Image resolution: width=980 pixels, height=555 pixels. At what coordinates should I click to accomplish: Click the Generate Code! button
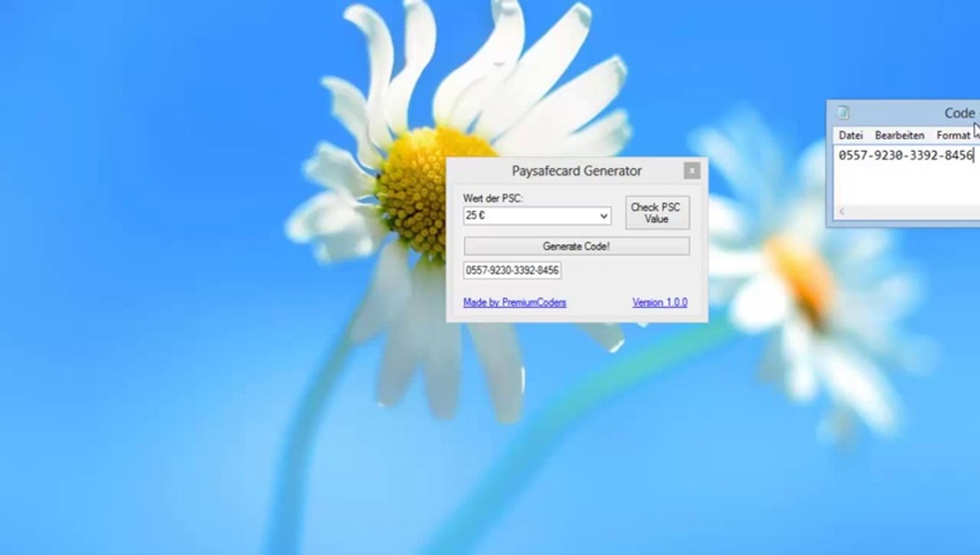(x=576, y=247)
